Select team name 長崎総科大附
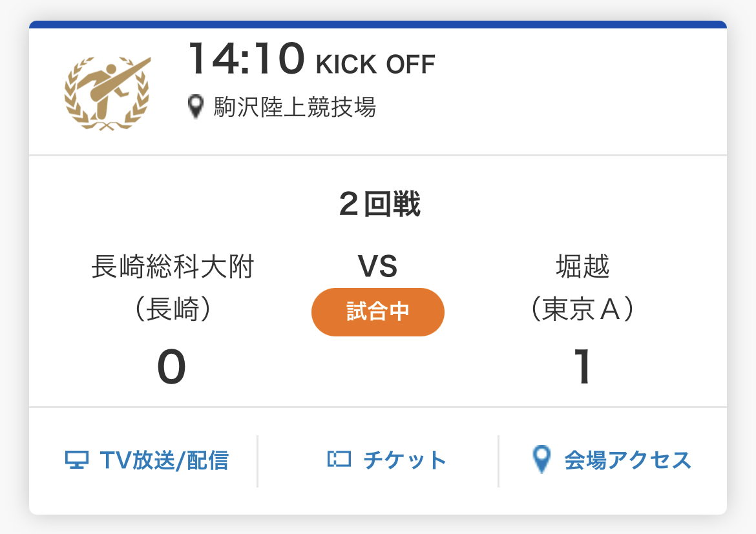 [173, 267]
